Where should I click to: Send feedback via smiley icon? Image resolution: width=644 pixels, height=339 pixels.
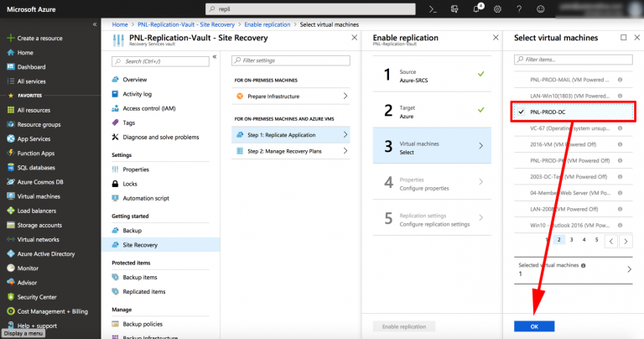(x=541, y=9)
